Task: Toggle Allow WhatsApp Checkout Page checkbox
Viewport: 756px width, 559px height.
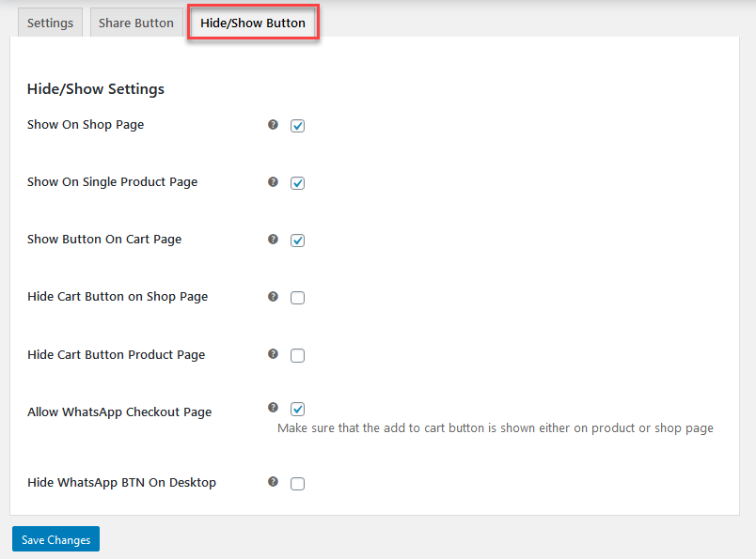Action: [297, 409]
